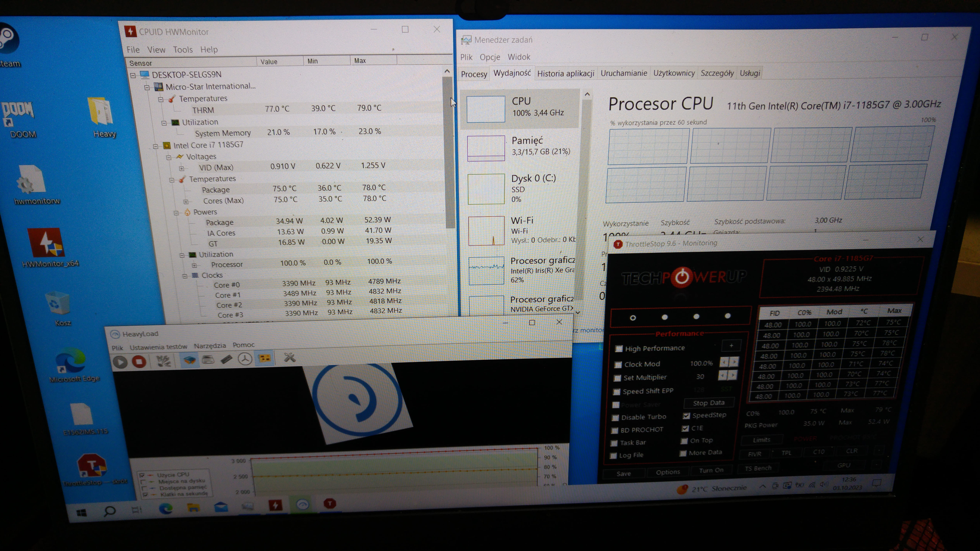Collapse Intel Core i7 1185G7 node
This screenshot has height=551, width=980.
[x=156, y=146]
